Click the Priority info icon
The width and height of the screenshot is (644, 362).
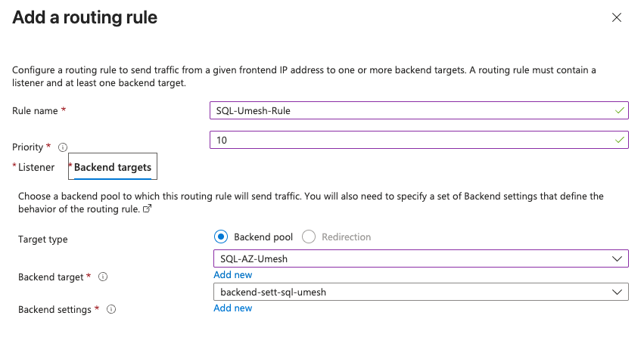63,147
